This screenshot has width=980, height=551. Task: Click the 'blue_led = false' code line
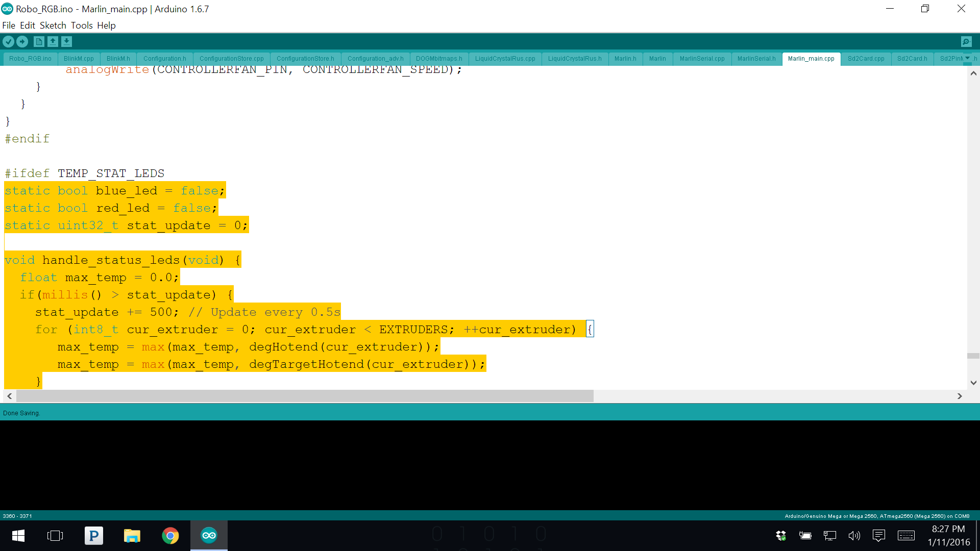pos(115,191)
